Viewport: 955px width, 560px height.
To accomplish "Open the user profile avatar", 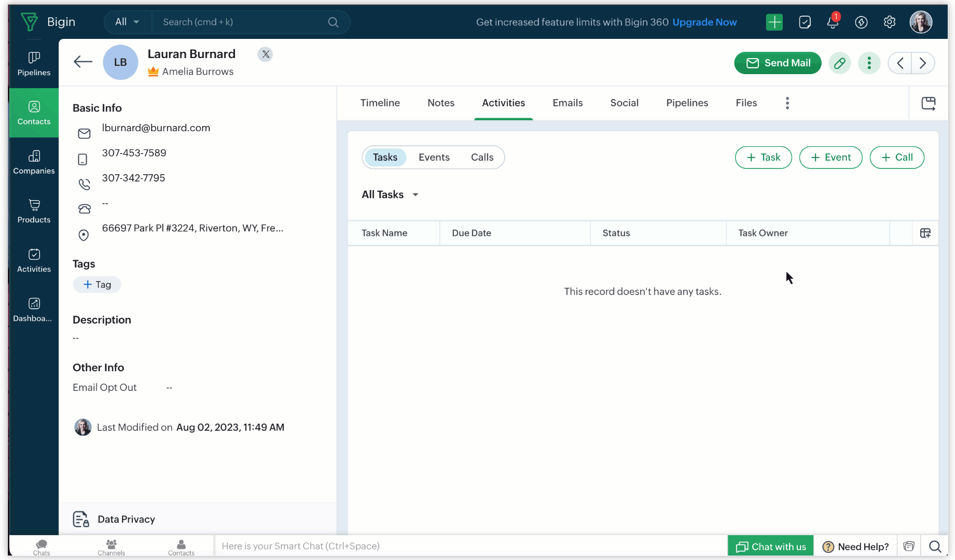I will (x=921, y=22).
